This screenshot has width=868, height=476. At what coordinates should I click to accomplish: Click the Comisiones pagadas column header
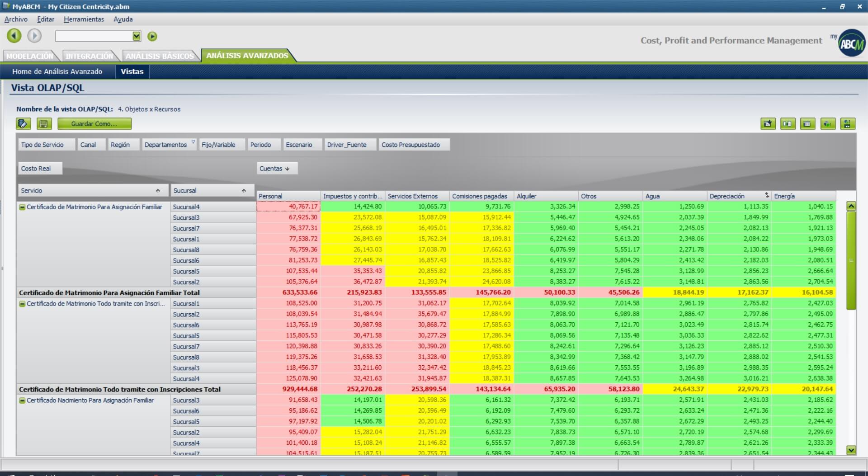481,196
